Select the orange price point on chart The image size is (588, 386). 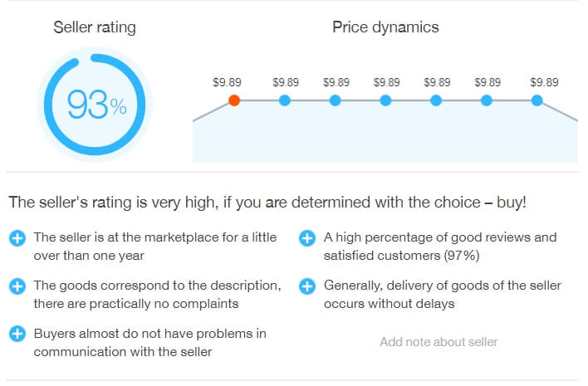234,100
